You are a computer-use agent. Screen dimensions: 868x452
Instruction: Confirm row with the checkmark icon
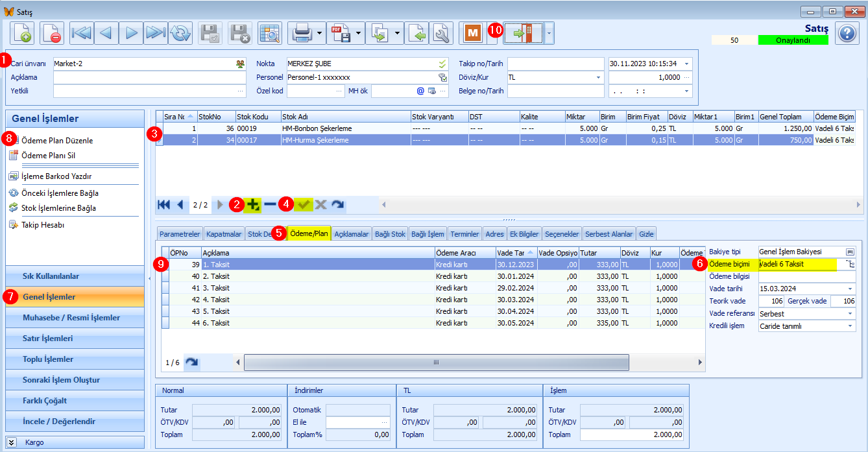[303, 204]
